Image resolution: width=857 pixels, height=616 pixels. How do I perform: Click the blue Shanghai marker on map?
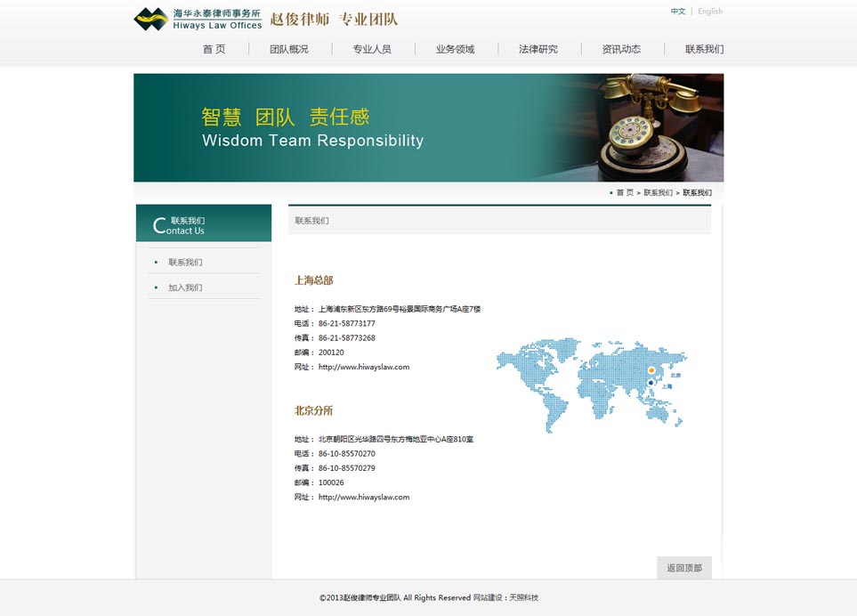tap(651, 383)
